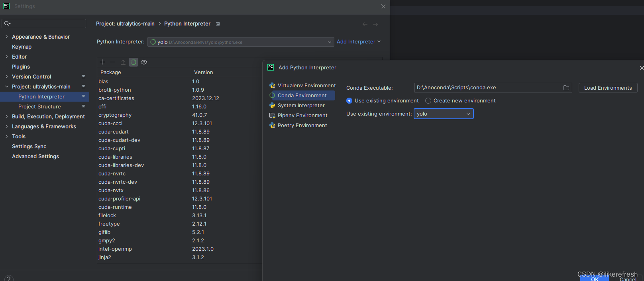644x281 pixels.
Task: Click the Pipenv Environment folder icon
Action: tap(272, 116)
